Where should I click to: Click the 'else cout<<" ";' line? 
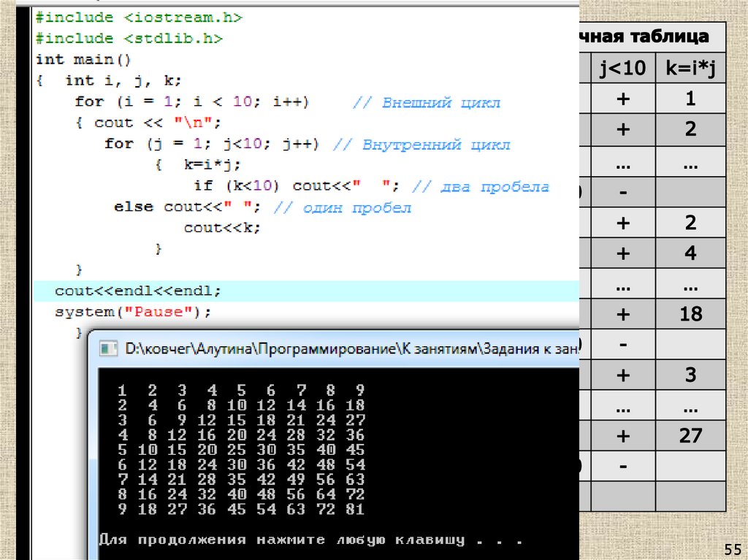coord(188,207)
